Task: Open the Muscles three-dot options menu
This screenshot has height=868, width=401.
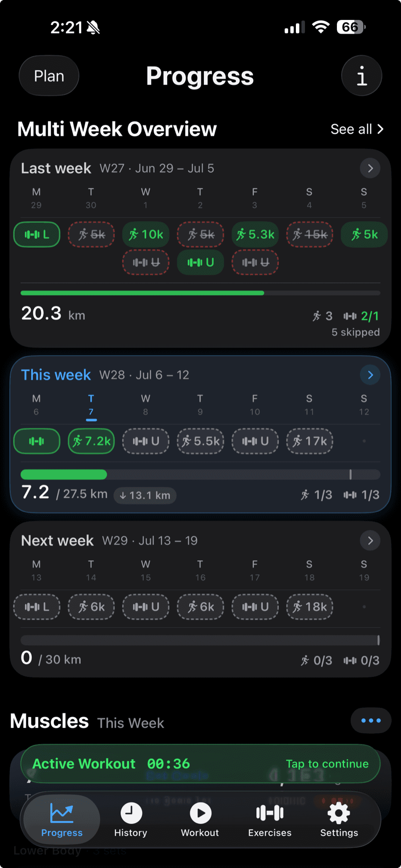Action: pyautogui.click(x=371, y=720)
